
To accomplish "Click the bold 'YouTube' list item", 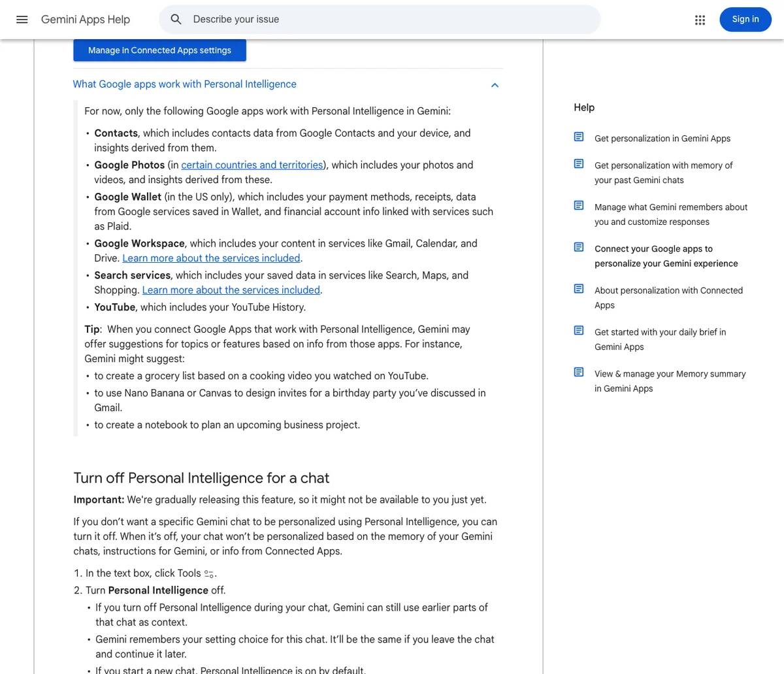I will click(114, 307).
